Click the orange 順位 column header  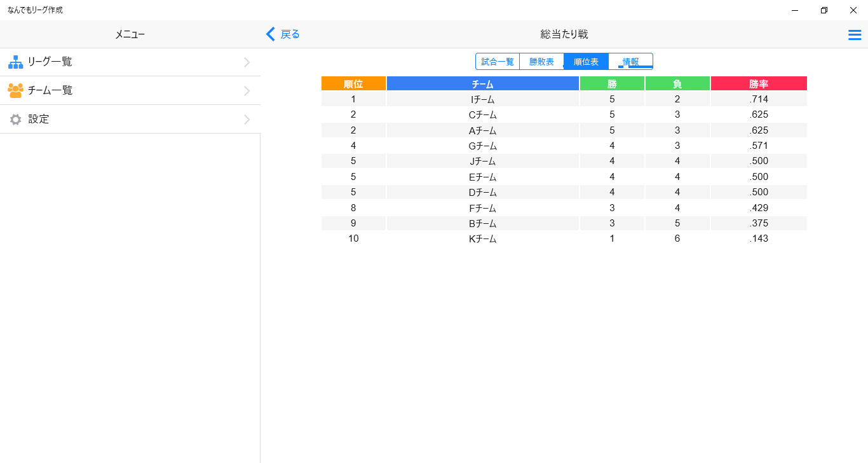pyautogui.click(x=353, y=84)
